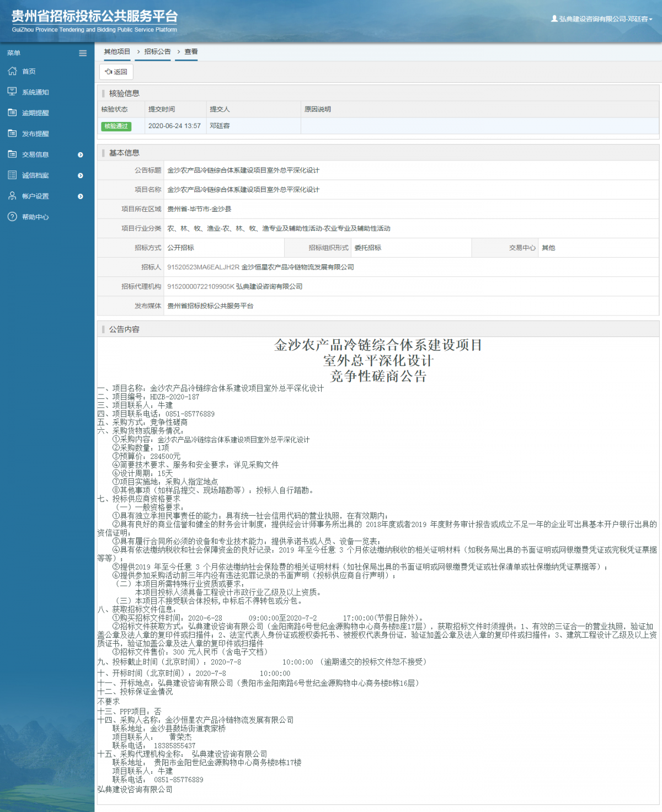Click the 系统通知 menu label

click(35, 92)
